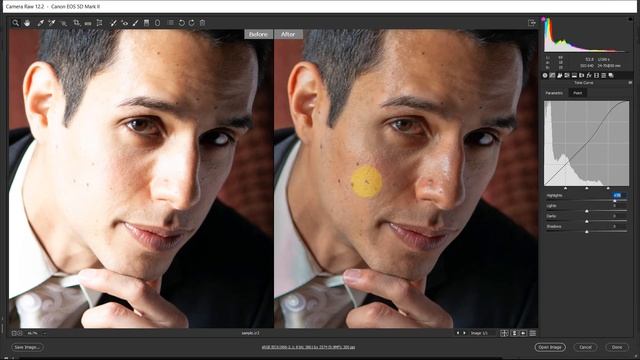Select the Radial Filter tool
Image resolution: width=640 pixels, height=360 pixels.
point(158,23)
